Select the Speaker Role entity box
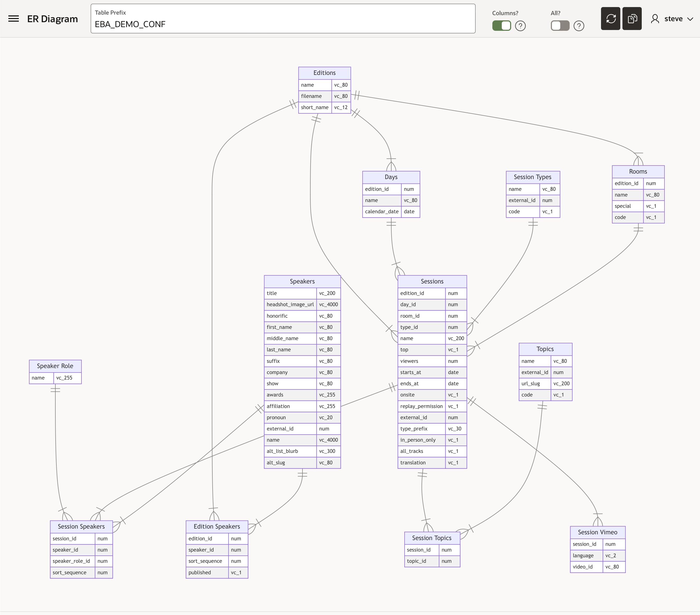Screen dimensions: 700x615 tap(55, 366)
